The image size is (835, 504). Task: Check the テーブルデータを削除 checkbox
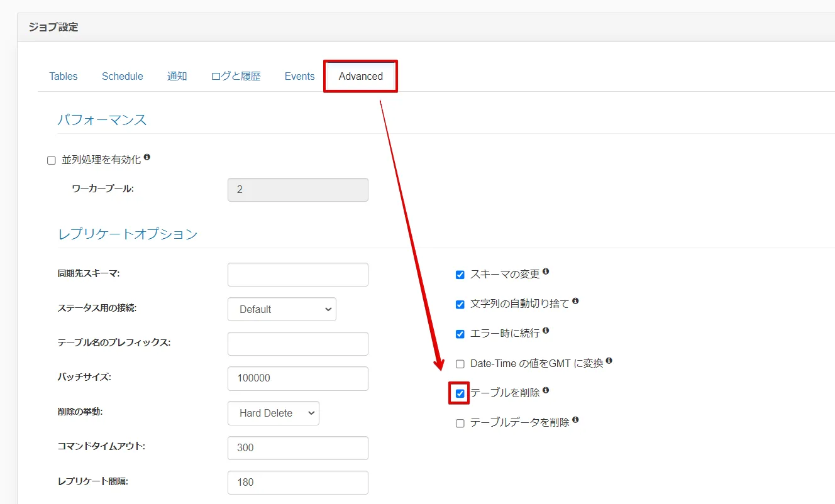tap(460, 424)
